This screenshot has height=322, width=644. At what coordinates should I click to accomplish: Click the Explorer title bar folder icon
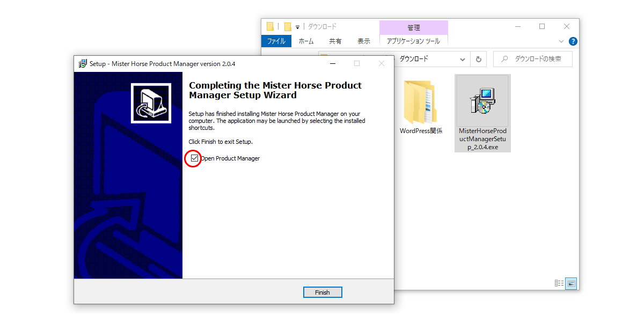(270, 26)
